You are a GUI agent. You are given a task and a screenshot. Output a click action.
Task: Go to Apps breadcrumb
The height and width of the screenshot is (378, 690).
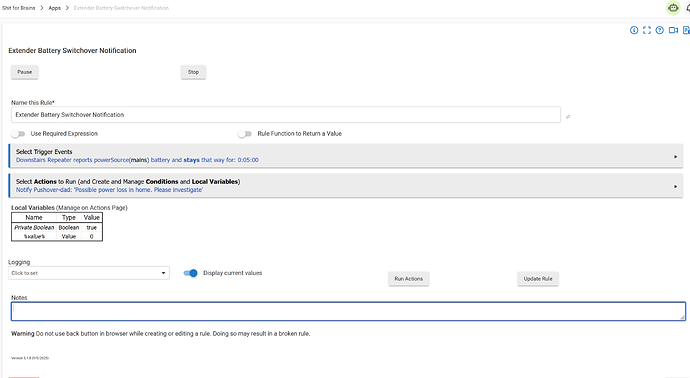click(55, 8)
